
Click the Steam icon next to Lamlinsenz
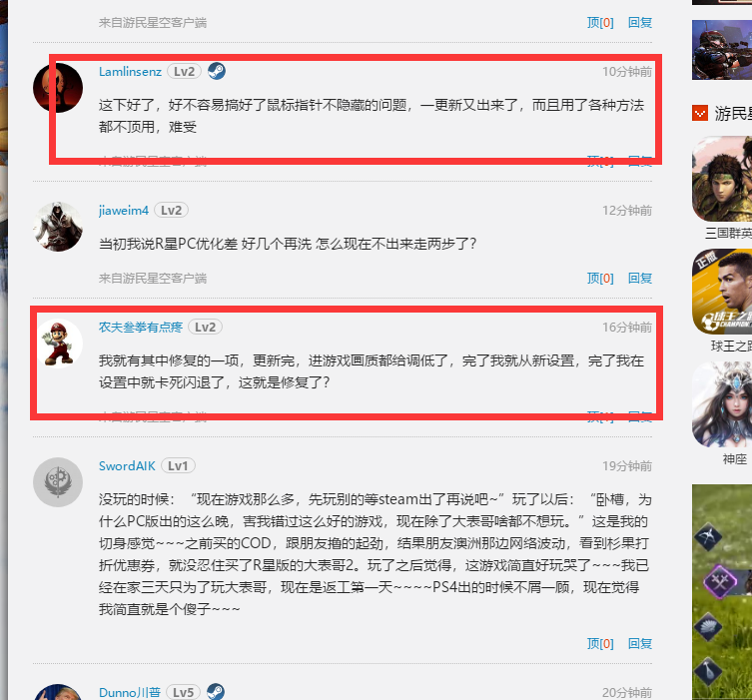(217, 72)
